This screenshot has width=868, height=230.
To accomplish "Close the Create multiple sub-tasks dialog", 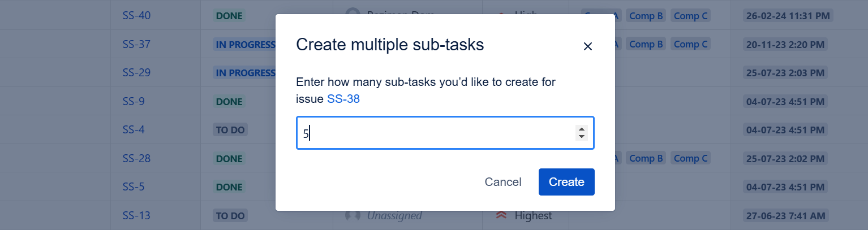I will pos(587,46).
